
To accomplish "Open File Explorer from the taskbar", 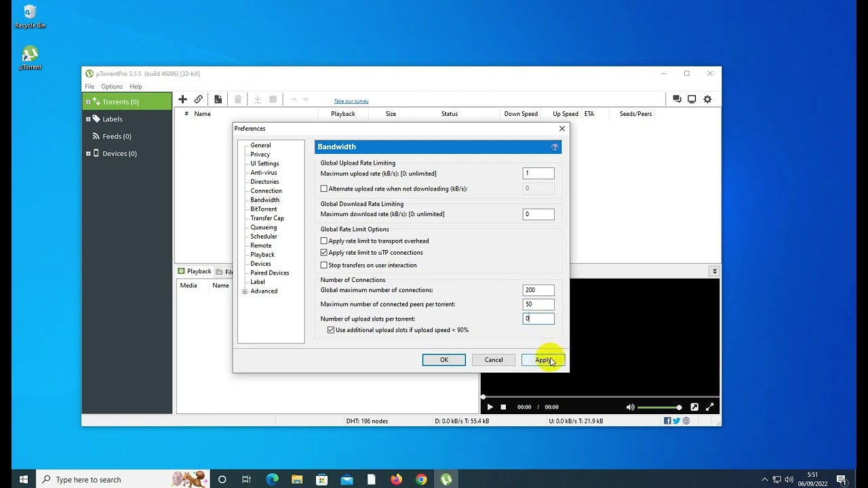I will pyautogui.click(x=297, y=479).
